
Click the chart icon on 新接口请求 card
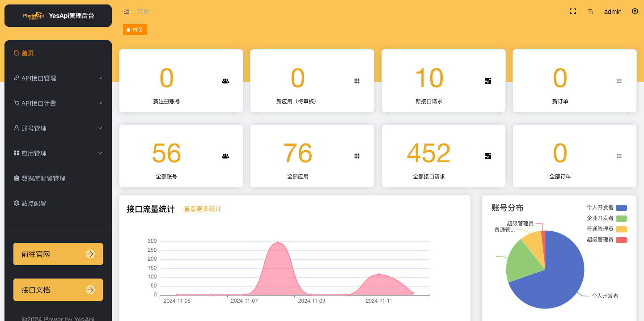488,81
